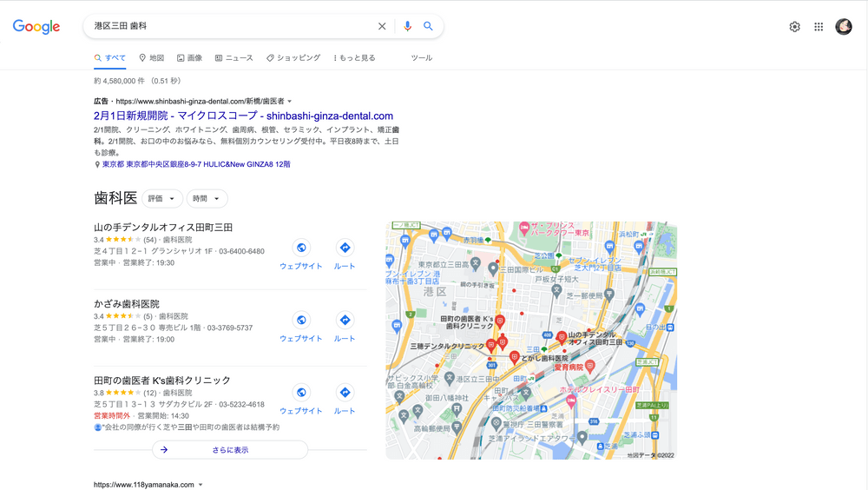Screen dimensions: 868x490
Task: Expand the 評価 rating filter dropdown
Action: point(161,199)
